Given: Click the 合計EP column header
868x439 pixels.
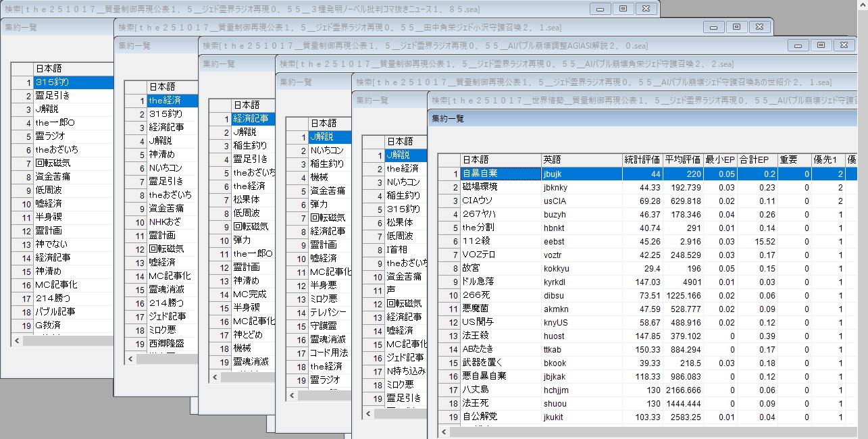Looking at the screenshot, I should click(x=755, y=160).
